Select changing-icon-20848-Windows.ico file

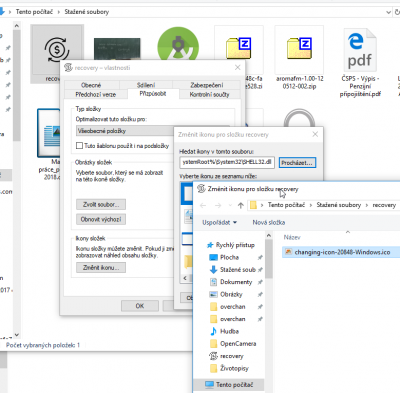tap(341, 252)
